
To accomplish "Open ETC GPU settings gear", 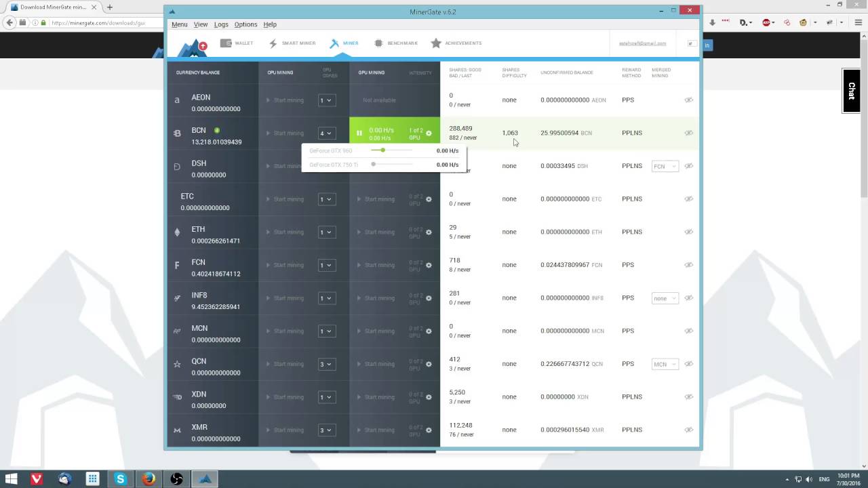I will 429,199.
